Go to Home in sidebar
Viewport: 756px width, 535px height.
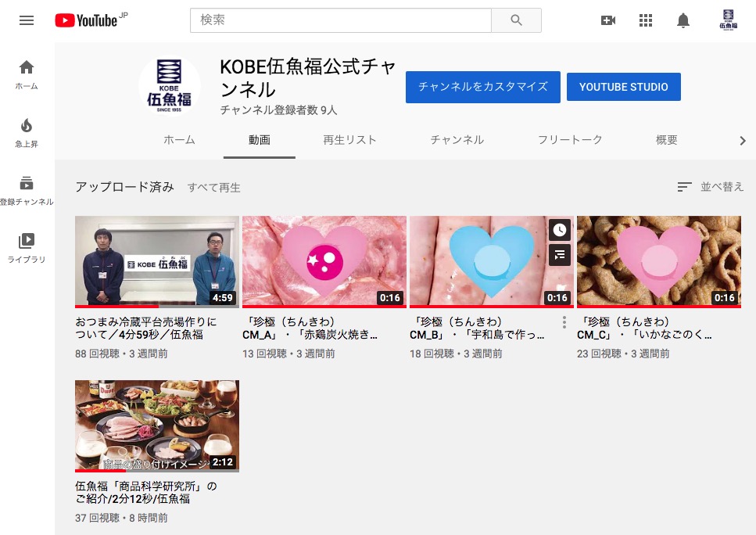point(27,74)
